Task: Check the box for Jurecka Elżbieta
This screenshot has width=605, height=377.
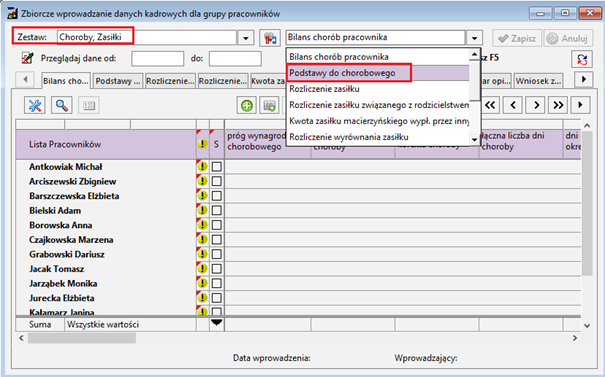Action: (216, 298)
